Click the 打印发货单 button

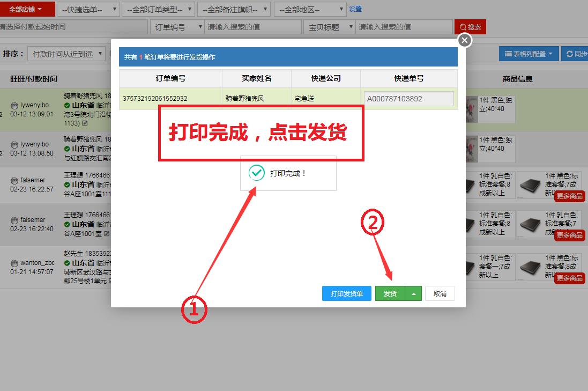(346, 293)
